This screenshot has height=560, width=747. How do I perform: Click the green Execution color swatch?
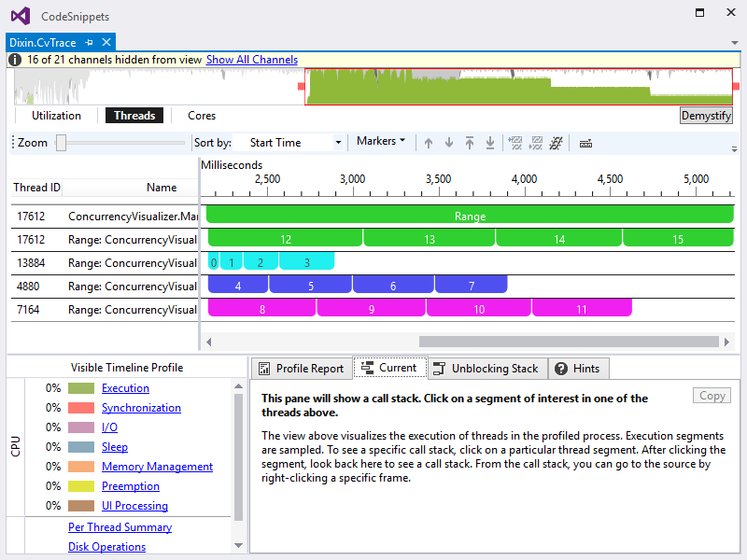pyautogui.click(x=81, y=388)
